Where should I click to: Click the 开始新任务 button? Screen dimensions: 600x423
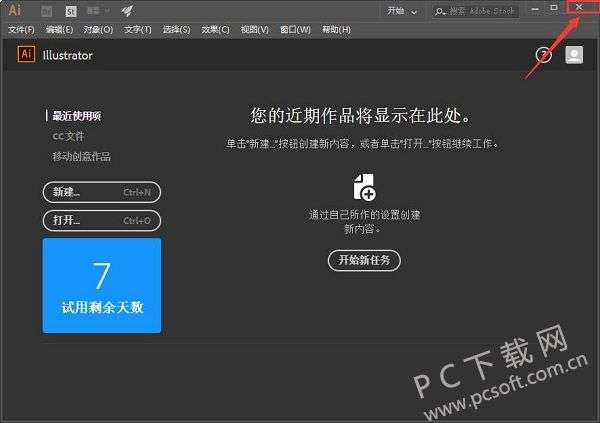(364, 260)
